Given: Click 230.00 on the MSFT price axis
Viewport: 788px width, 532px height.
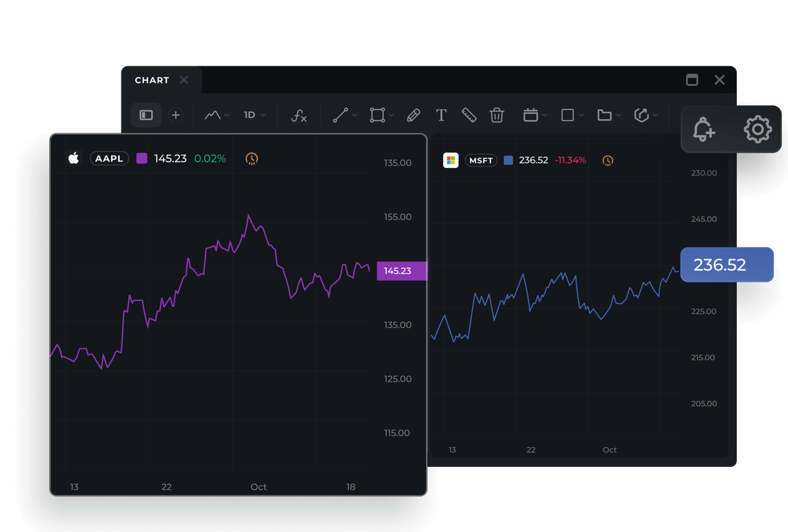Looking at the screenshot, I should coord(703,173).
